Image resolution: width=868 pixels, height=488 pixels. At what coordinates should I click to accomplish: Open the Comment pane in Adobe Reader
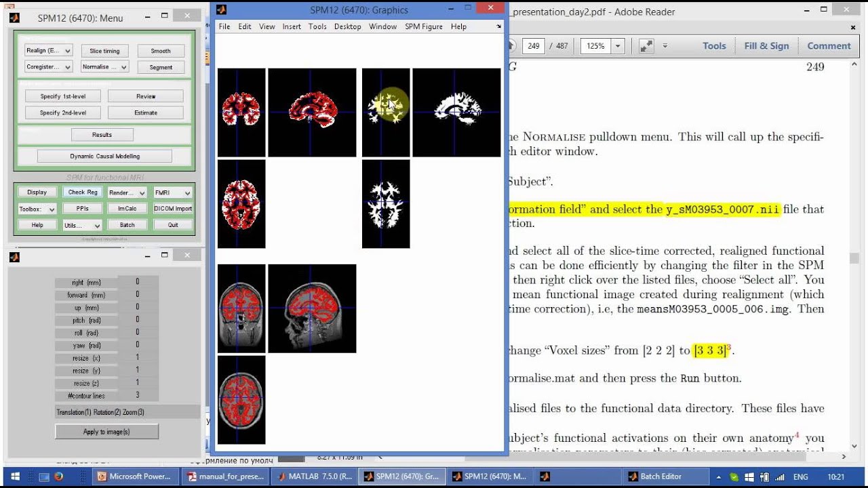[829, 46]
